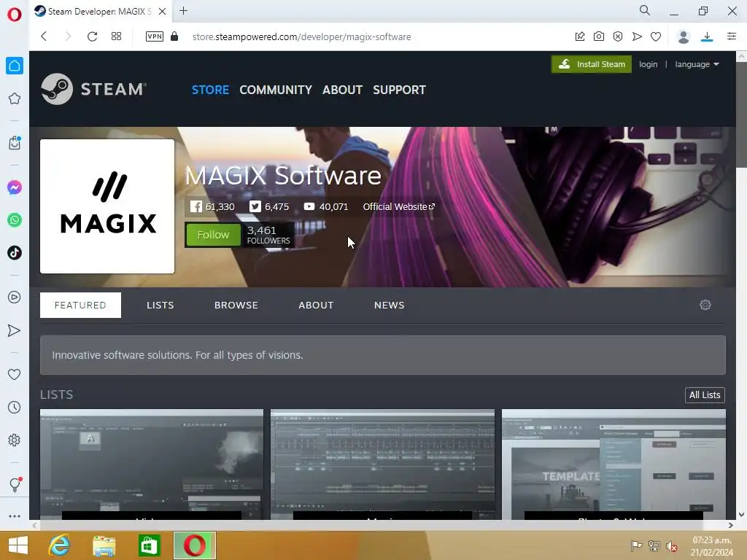Open sidebar Home icon
The width and height of the screenshot is (747, 560).
tap(15, 66)
